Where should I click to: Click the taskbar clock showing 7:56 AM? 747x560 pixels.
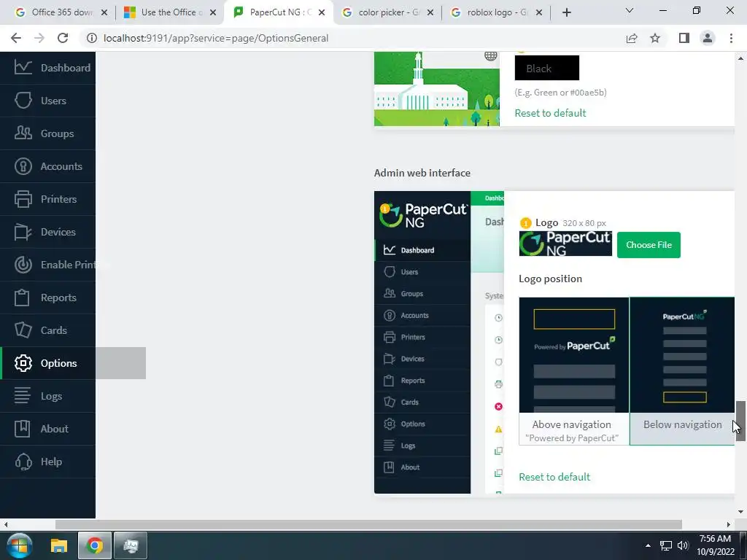coord(715,545)
